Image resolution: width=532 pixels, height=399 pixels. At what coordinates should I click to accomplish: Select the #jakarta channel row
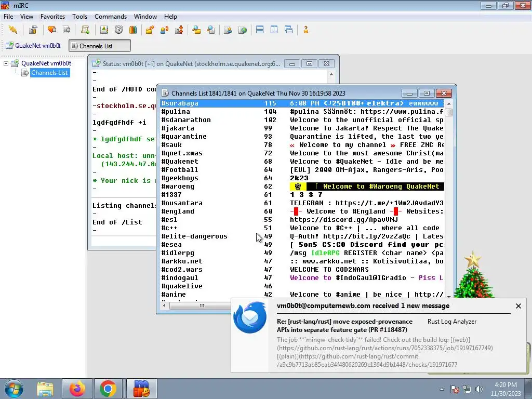point(302,128)
